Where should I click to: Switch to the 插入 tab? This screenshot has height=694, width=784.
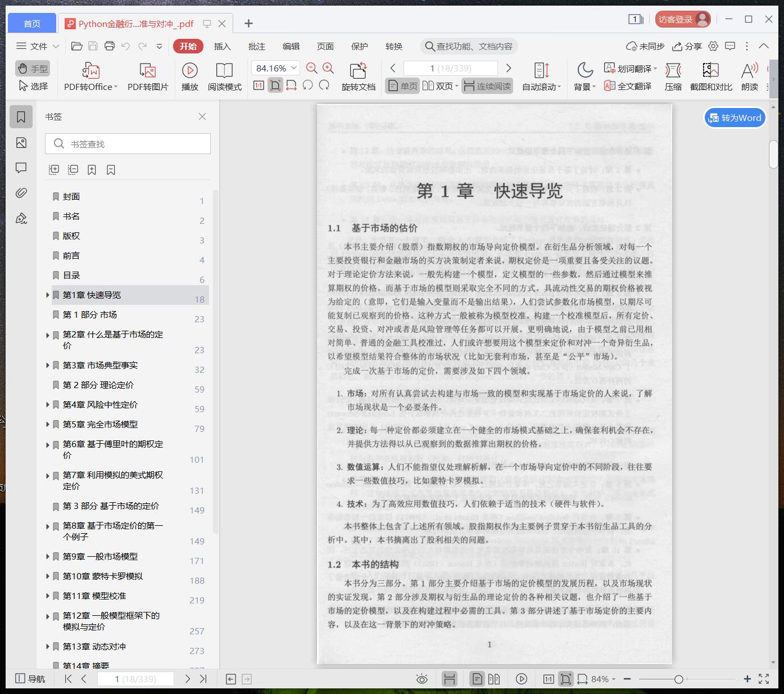click(x=223, y=46)
